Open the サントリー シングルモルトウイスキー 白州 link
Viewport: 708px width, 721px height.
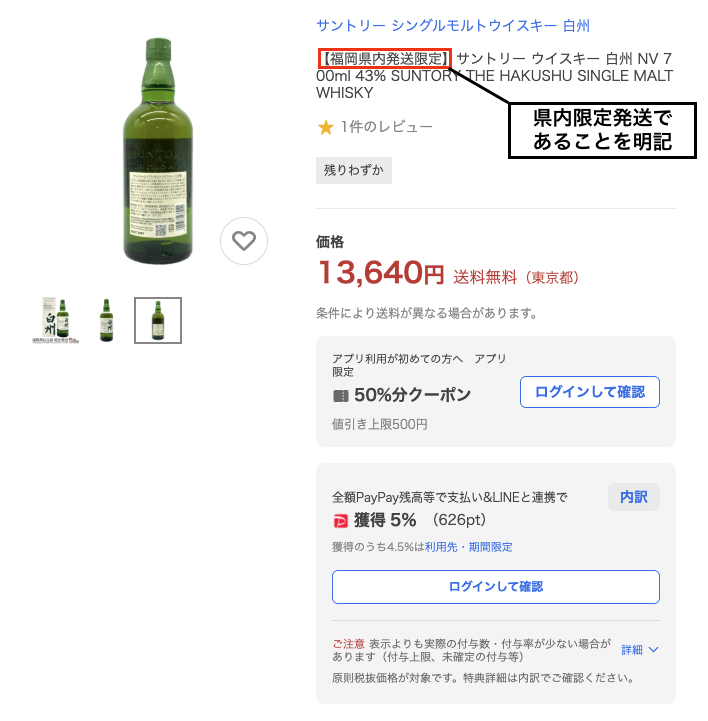coord(453,26)
